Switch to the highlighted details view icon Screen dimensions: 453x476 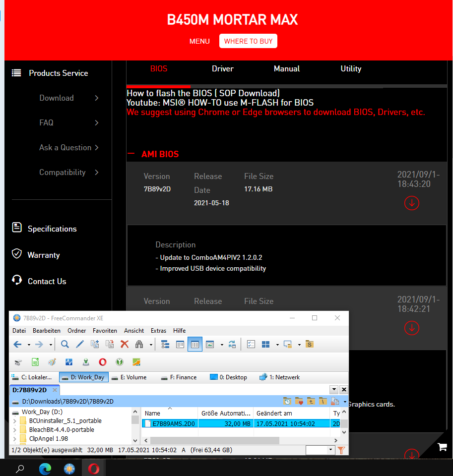pos(195,345)
